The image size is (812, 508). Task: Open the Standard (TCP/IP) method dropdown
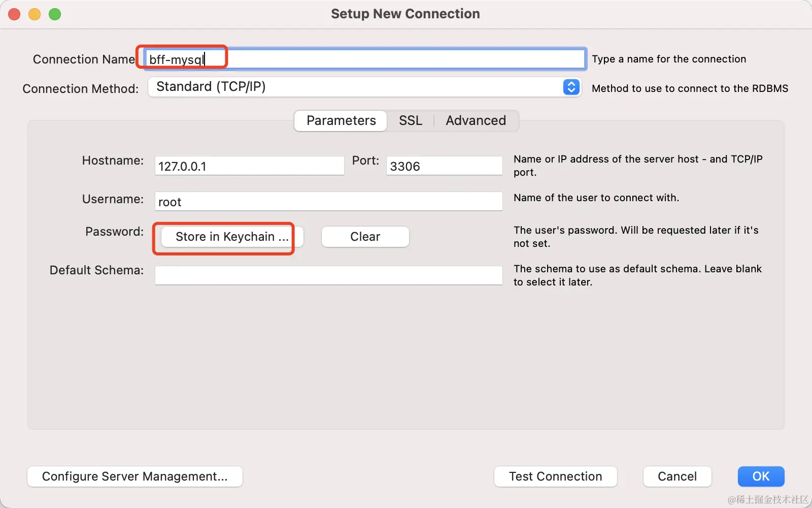[355, 87]
